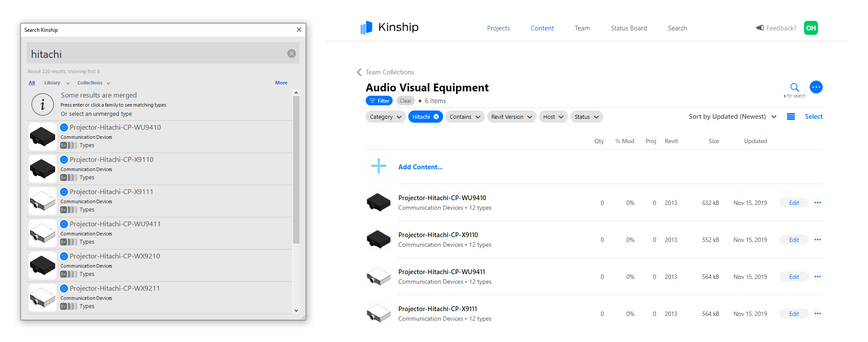Edit Projector-Hitachi-CP-X9110 row

tap(794, 240)
